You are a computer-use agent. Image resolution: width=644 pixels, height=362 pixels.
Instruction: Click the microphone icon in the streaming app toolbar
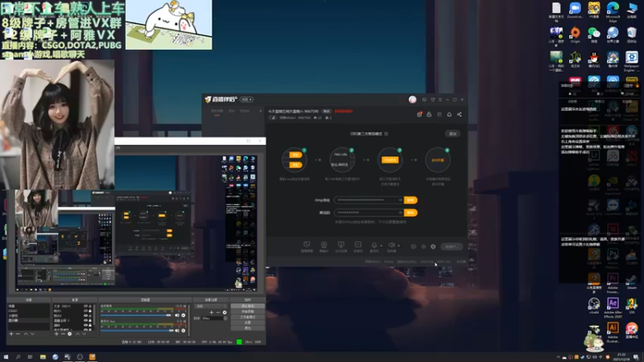[374, 245]
